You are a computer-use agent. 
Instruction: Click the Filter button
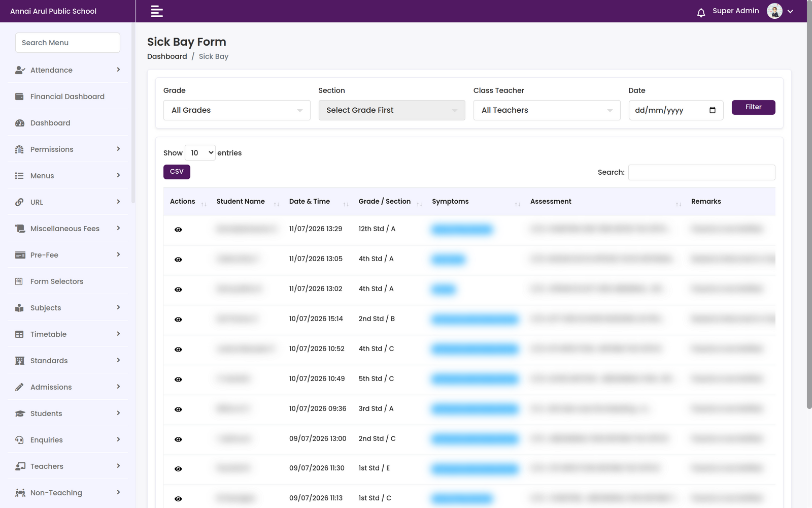753,107
